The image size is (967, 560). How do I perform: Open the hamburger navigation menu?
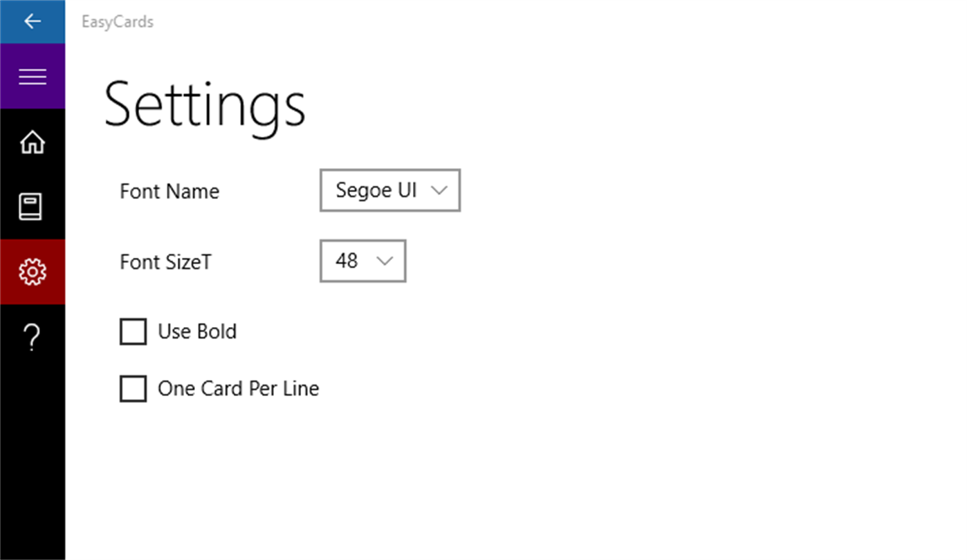[33, 76]
